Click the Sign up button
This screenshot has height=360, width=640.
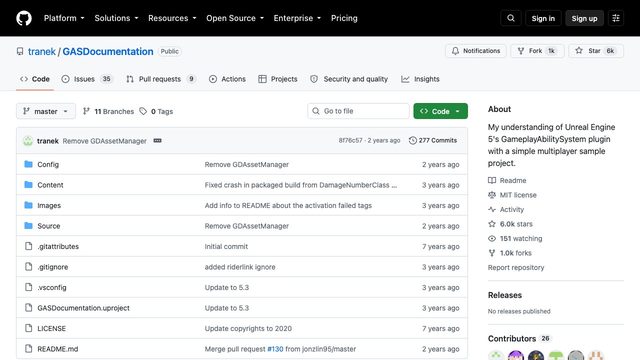[x=584, y=18]
